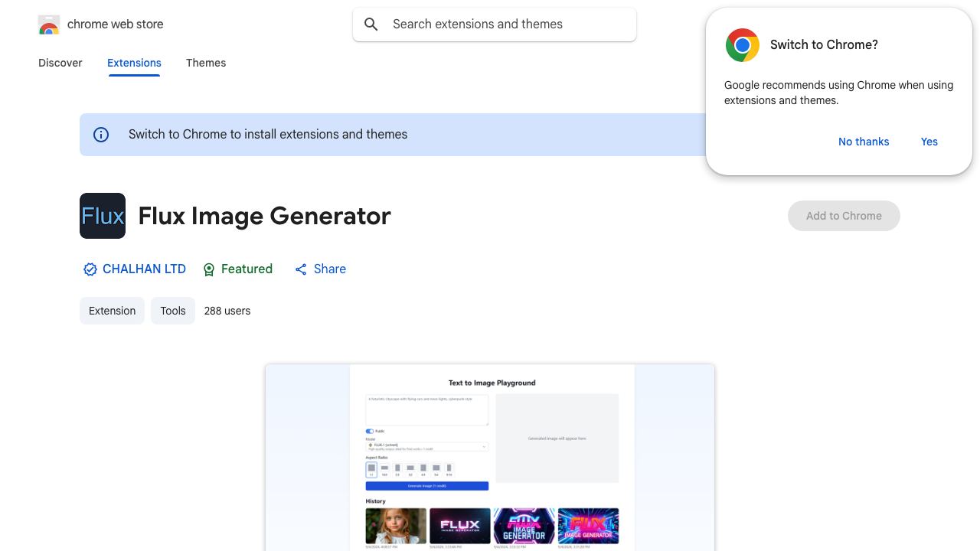
Task: Select the Tools category chip
Action: (x=173, y=311)
